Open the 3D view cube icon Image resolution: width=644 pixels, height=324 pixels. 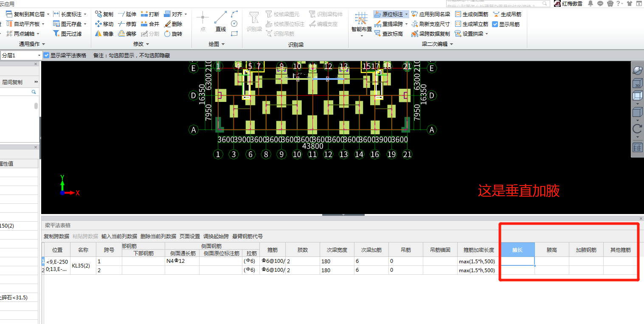tap(637, 84)
